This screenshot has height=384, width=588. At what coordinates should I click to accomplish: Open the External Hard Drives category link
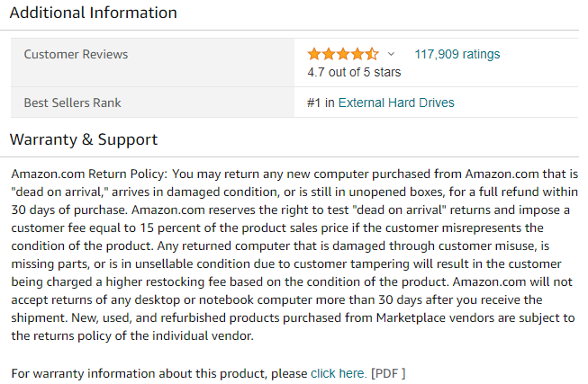click(396, 103)
